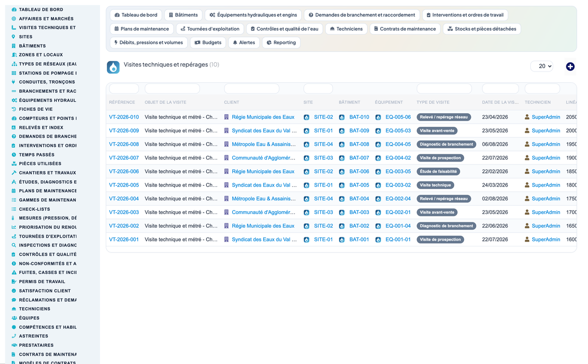Screen dimensions: 588x364
Task: Click the Sites pin icon in sidebar
Action: [14, 37]
